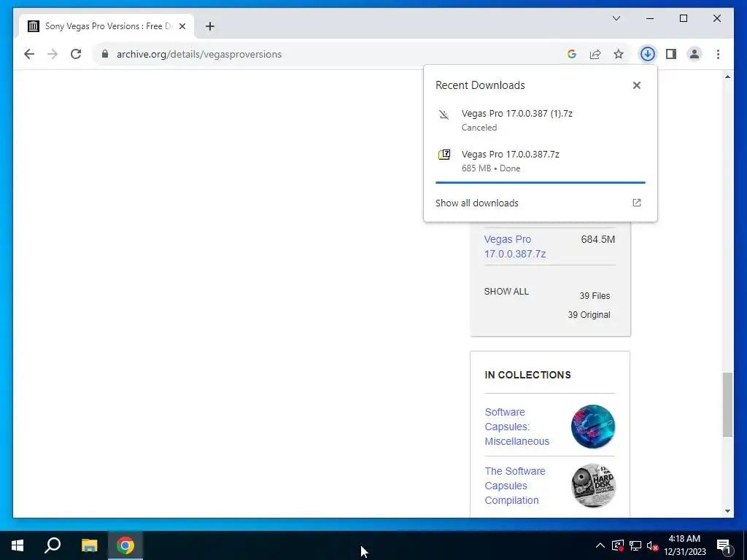This screenshot has width=747, height=560.
Task: Open the Chrome profile avatar
Action: pos(694,54)
